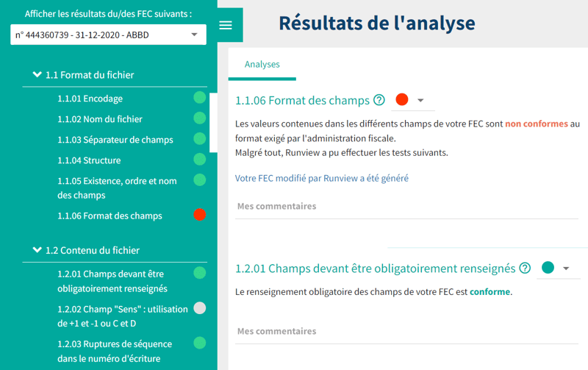The height and width of the screenshot is (370, 588).
Task: Open status dropdown next to 1.1.06 red dot
Action: (420, 100)
